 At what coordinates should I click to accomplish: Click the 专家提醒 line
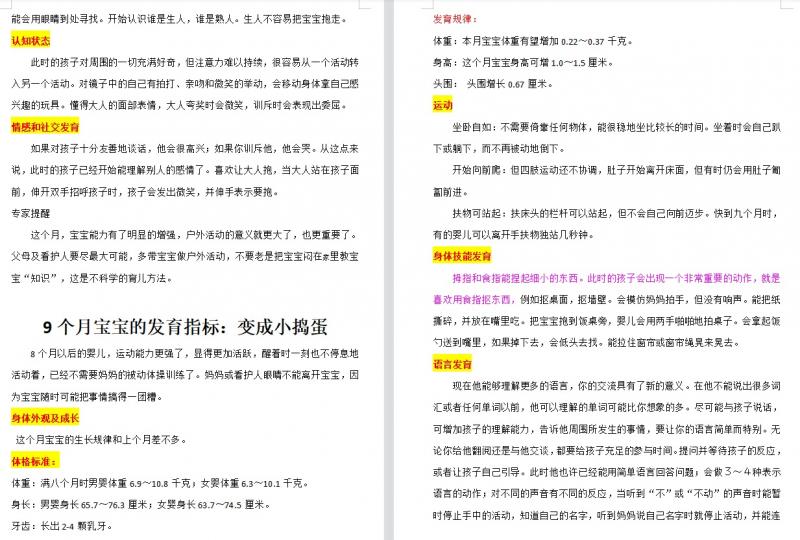click(x=31, y=212)
